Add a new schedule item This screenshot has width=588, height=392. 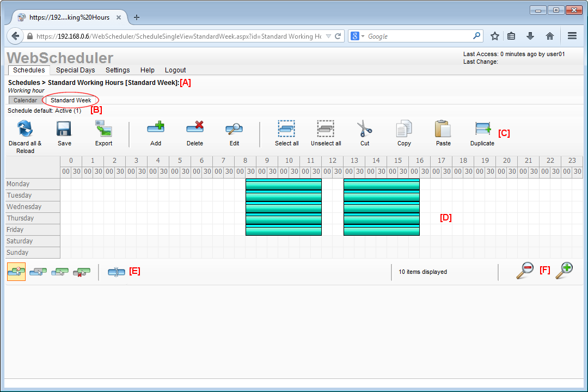(156, 129)
